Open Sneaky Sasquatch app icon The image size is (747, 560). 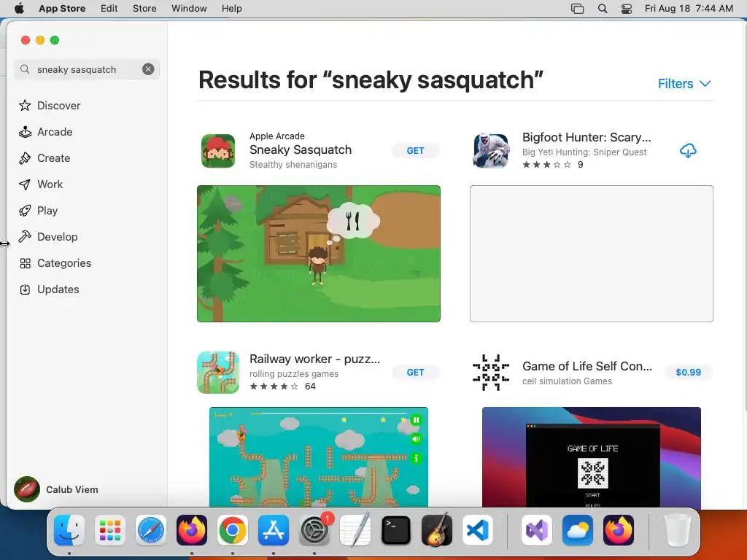(218, 151)
